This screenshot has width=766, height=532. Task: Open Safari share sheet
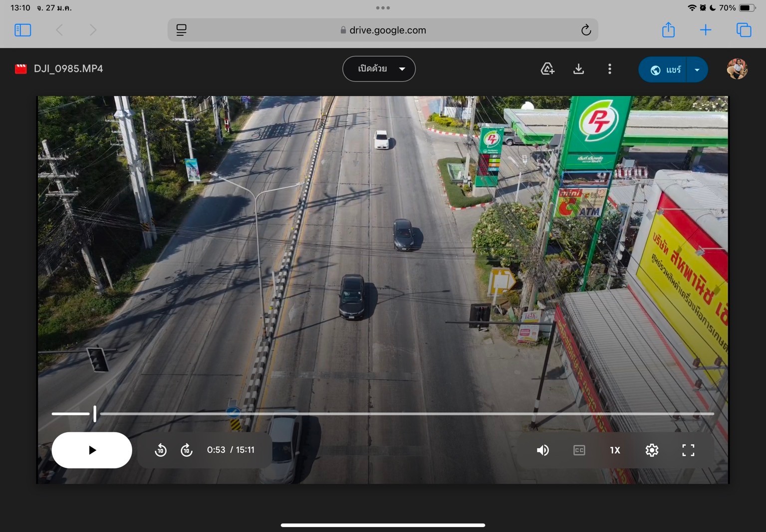point(668,30)
